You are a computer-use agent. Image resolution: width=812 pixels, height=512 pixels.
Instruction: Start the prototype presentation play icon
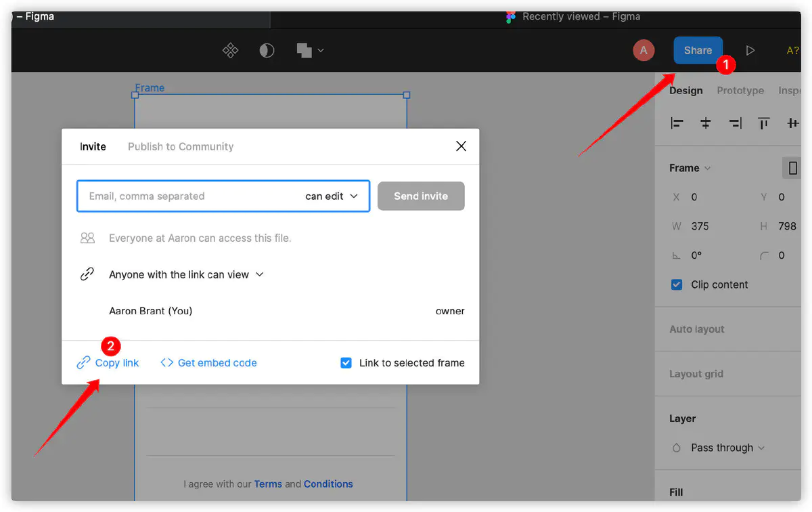[x=750, y=50]
